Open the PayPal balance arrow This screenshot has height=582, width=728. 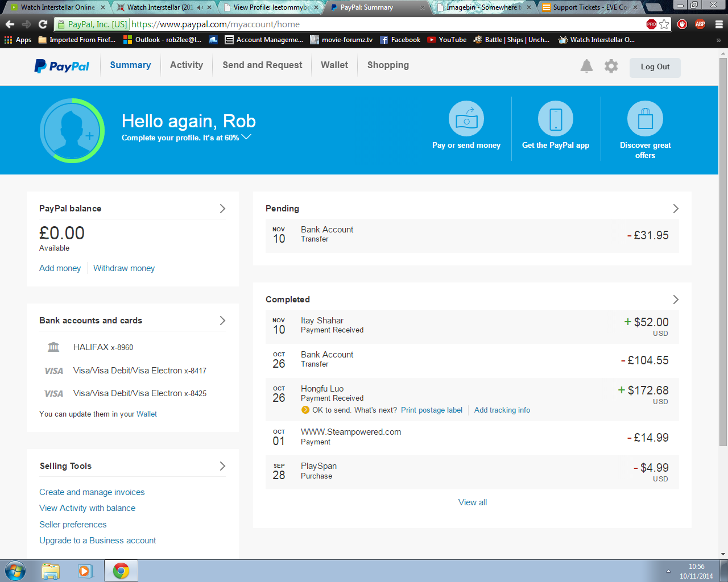point(222,209)
